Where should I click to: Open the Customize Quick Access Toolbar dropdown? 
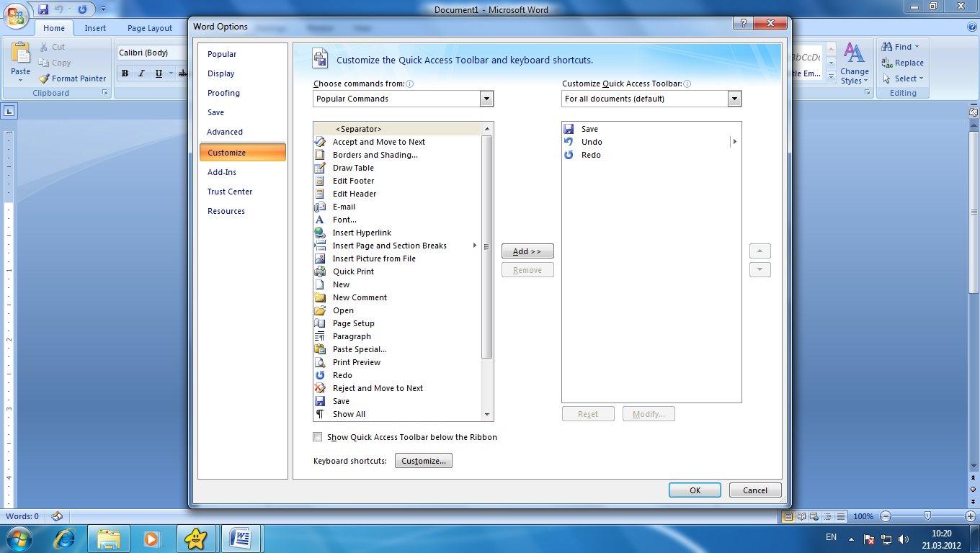click(734, 99)
